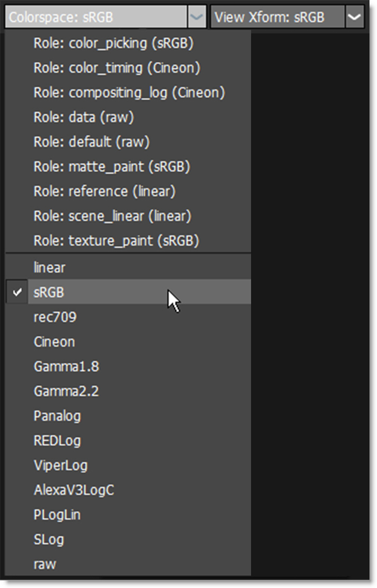Pick the AlexaV3LogC colorspace

pos(74,490)
